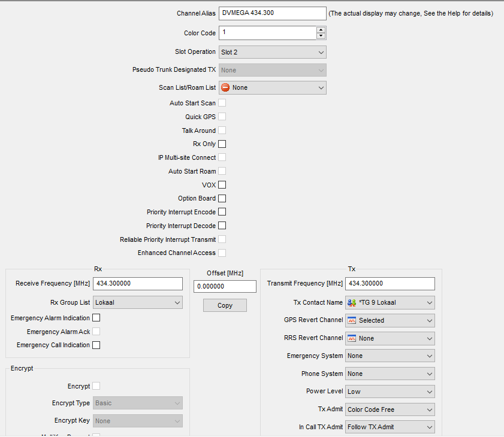
Task: Open the Rx Group List dropdown
Action: [138, 303]
